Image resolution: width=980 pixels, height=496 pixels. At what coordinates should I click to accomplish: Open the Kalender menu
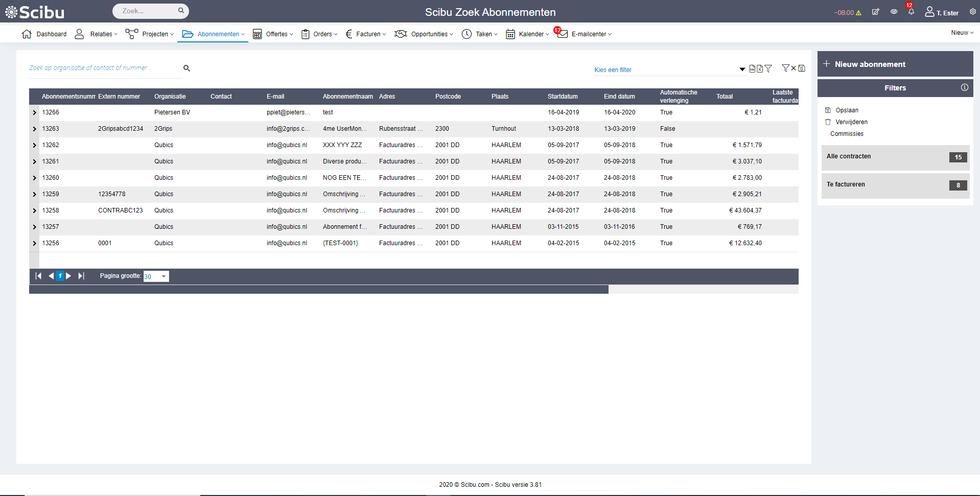(527, 34)
